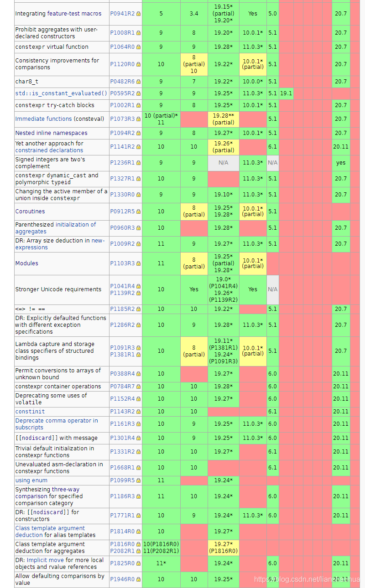Open paper P1009R2

pos(122,244)
